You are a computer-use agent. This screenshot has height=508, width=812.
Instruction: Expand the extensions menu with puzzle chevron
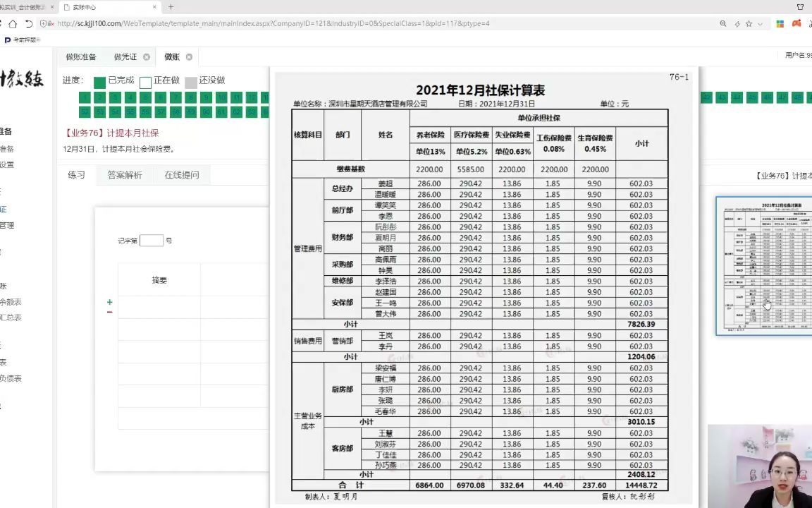809,23
